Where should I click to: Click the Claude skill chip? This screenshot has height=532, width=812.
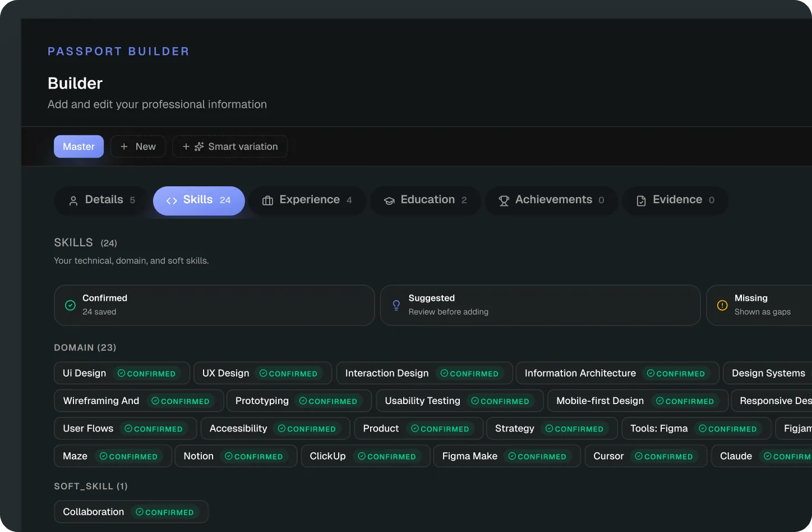pyautogui.click(x=762, y=456)
